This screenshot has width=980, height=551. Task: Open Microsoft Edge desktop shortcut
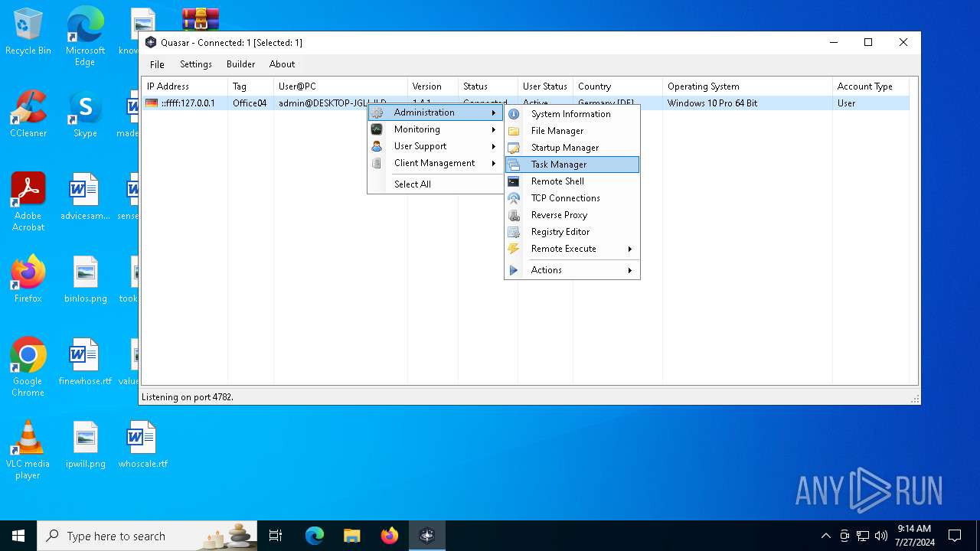pyautogui.click(x=85, y=36)
